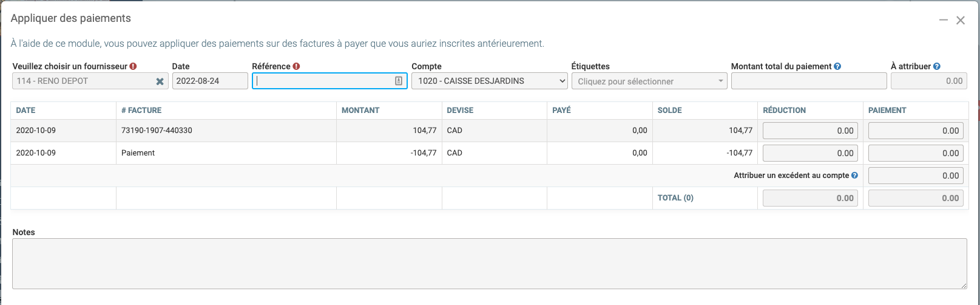
Task: Clear the selected supplier RENO DEPOT
Action: (x=160, y=81)
